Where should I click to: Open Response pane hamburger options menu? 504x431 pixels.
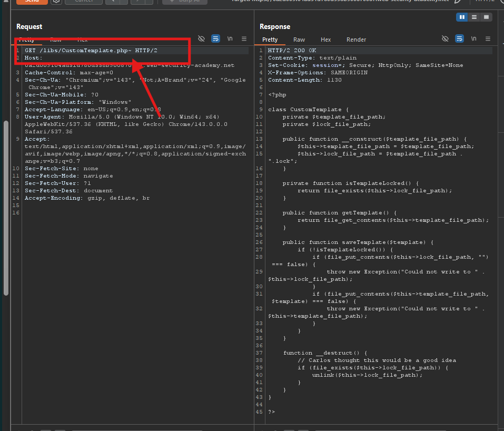tap(488, 38)
